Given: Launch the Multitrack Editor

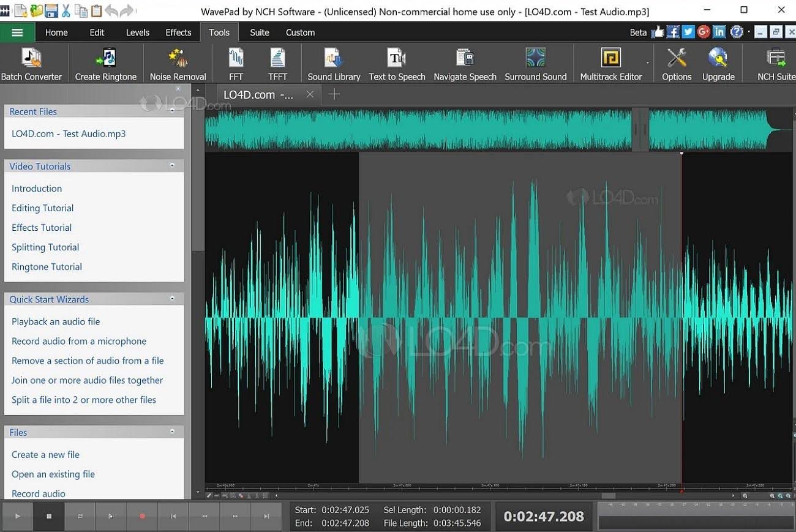Looking at the screenshot, I should [611, 64].
